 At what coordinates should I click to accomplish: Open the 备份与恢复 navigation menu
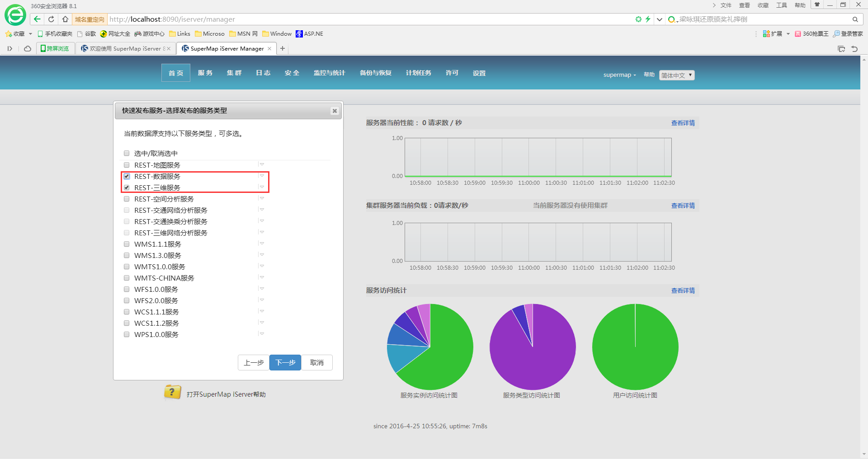pos(376,73)
